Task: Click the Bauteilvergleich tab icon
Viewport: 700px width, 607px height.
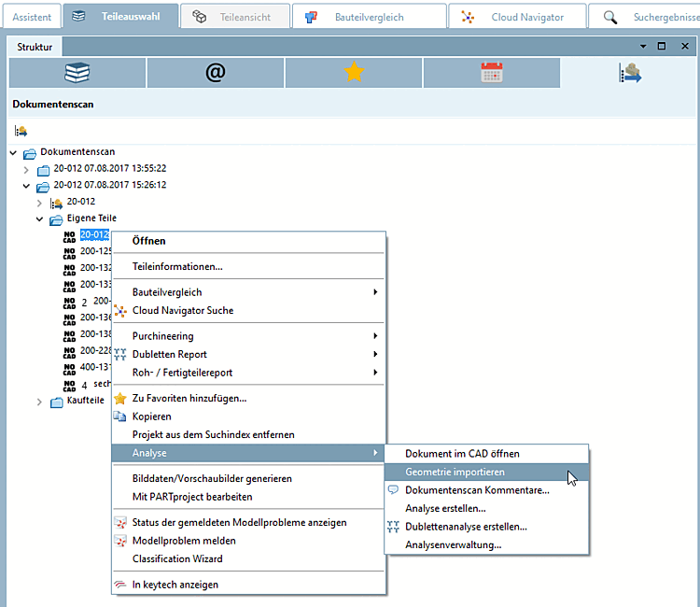Action: coord(311,18)
